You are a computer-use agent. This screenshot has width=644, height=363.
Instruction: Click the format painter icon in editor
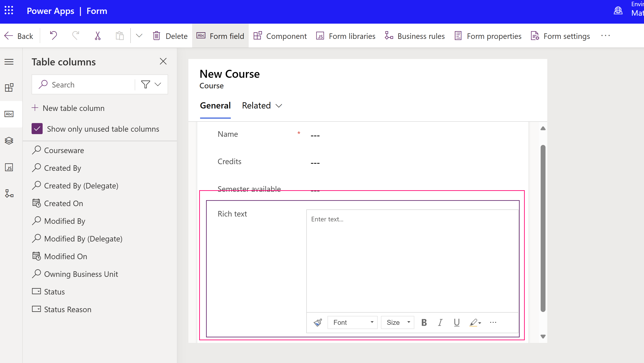point(318,322)
